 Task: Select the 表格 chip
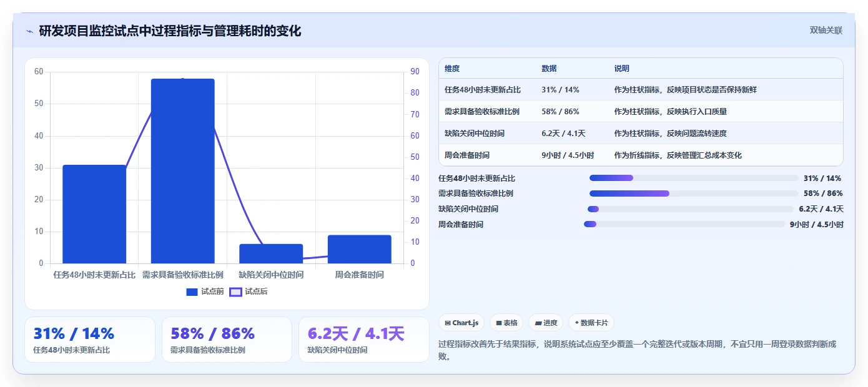[506, 323]
